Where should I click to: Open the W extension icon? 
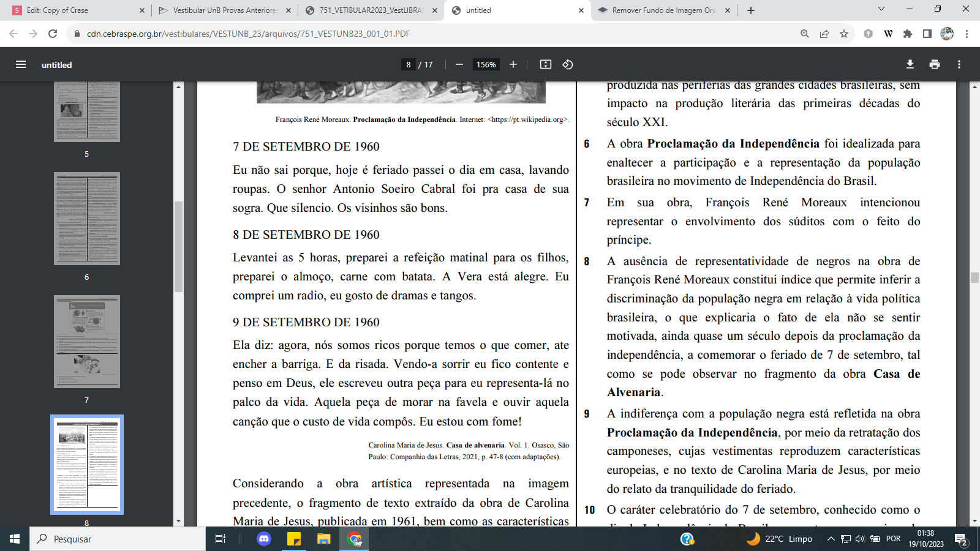888,34
